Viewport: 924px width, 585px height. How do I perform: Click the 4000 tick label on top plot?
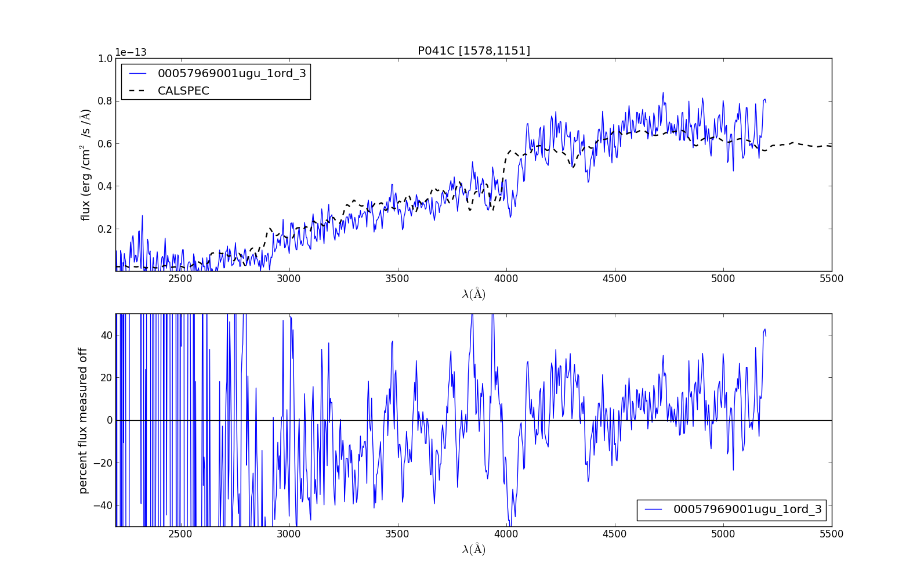click(x=506, y=279)
